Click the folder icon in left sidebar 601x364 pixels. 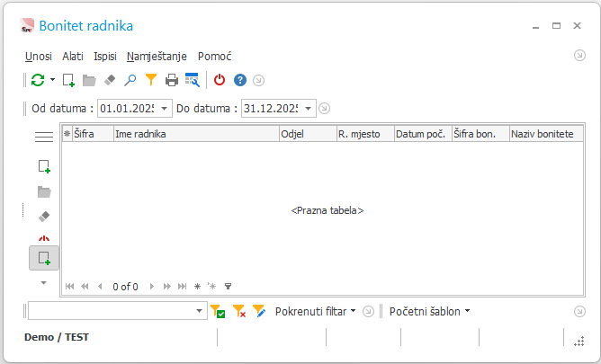click(x=44, y=191)
